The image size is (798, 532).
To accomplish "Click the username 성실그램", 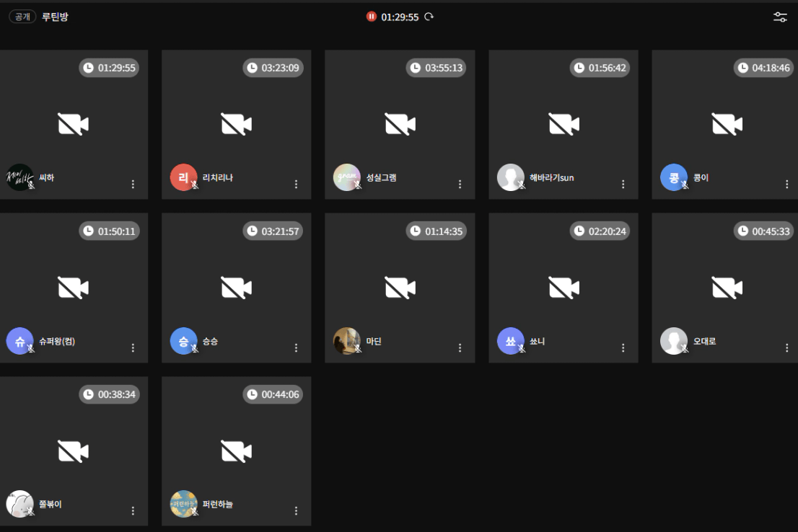I will (x=381, y=177).
